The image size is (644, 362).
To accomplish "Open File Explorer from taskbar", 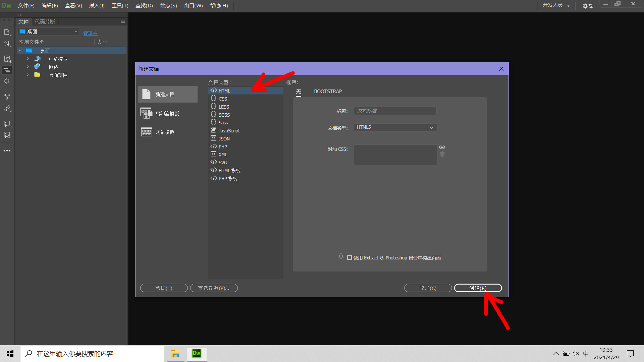I will point(175,354).
